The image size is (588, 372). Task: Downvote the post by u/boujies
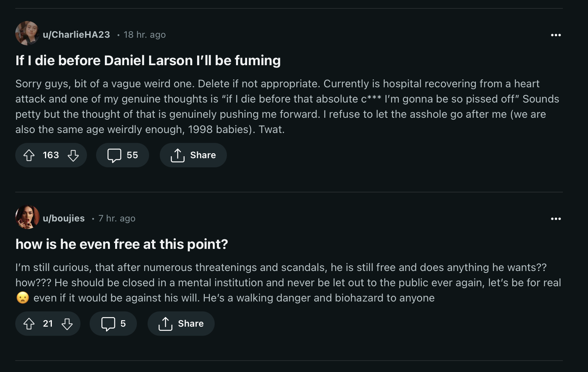(67, 324)
